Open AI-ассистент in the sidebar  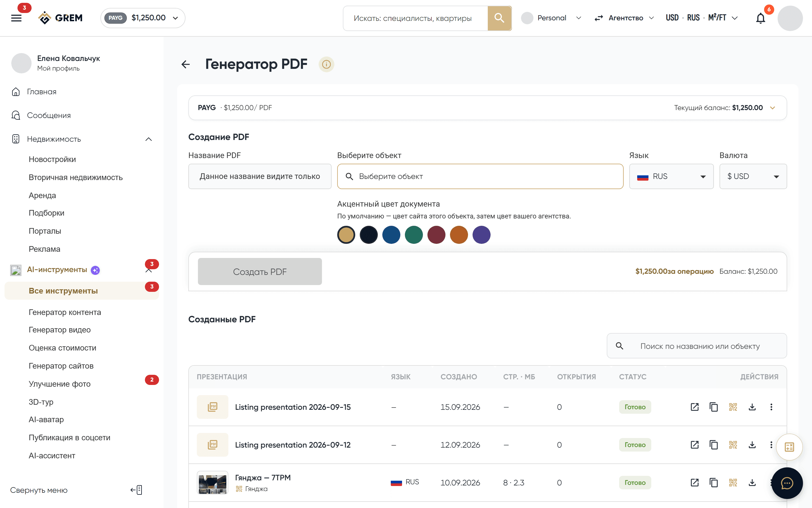(52, 456)
